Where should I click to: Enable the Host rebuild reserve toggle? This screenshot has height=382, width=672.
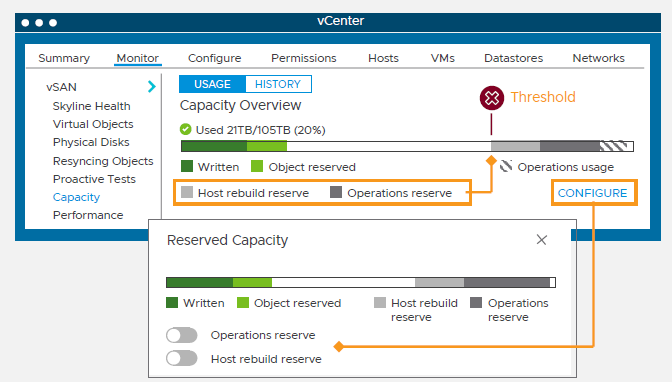[x=182, y=358]
